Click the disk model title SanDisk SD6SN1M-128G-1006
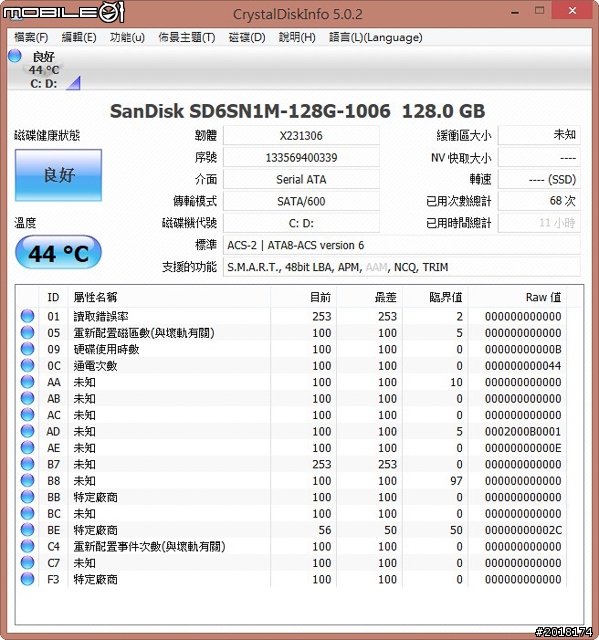The image size is (599, 640). pos(250,111)
